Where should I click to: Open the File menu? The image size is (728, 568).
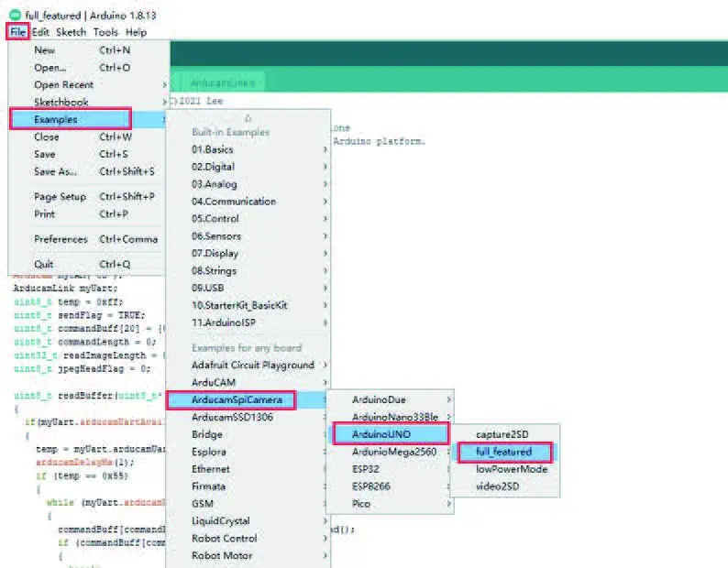click(x=17, y=32)
